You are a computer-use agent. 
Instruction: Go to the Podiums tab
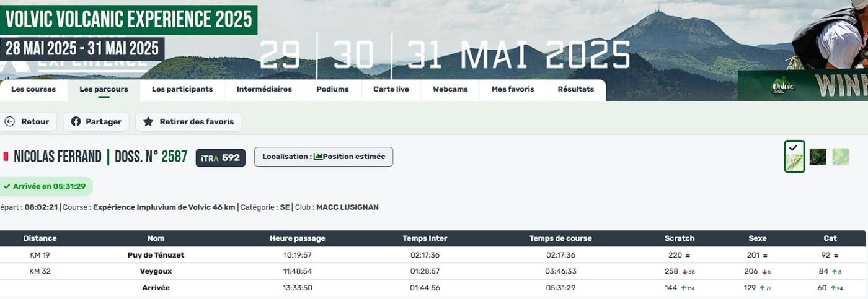point(332,89)
